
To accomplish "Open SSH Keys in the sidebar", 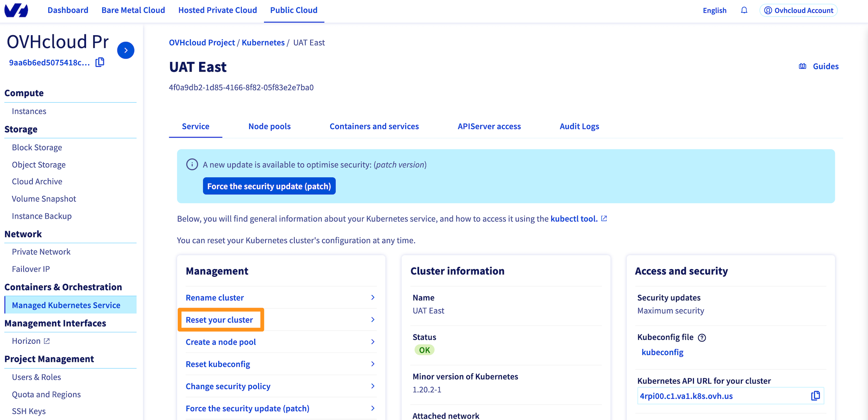I will pos(28,411).
